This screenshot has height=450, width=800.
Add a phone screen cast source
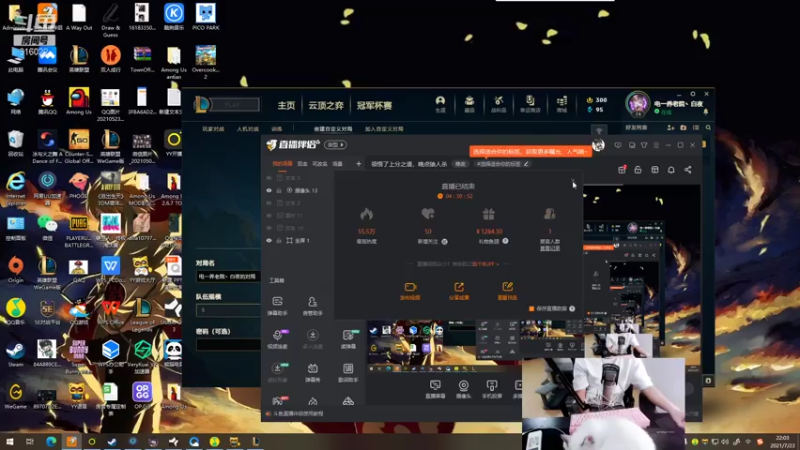tap(492, 389)
